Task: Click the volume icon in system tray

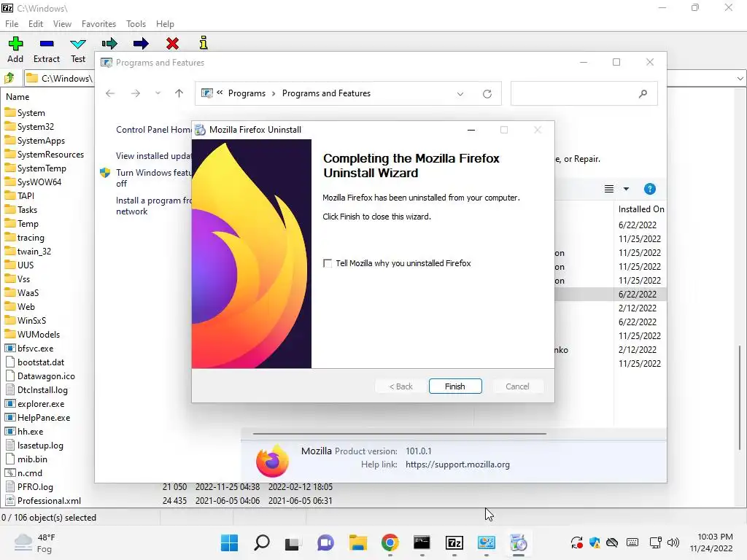Action: 673,542
